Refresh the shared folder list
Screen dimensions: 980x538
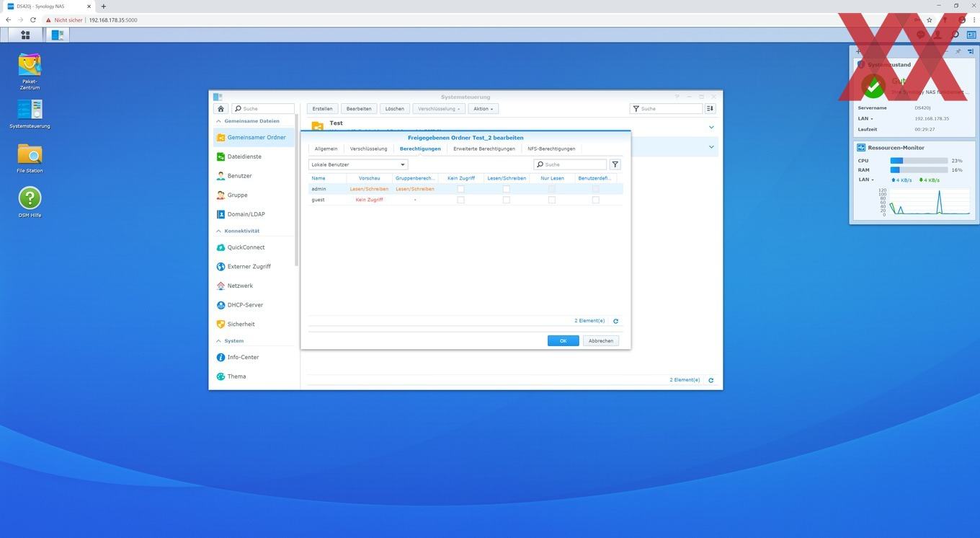(x=710, y=380)
